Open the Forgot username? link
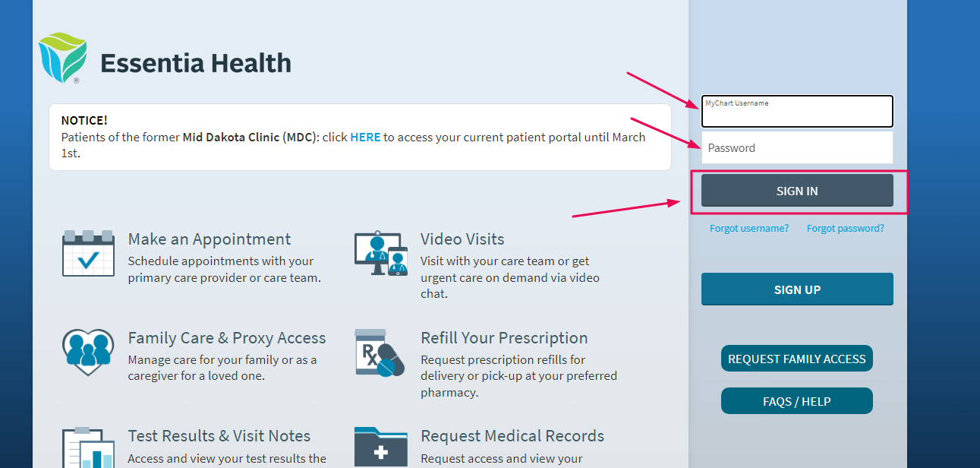The image size is (980, 468). click(749, 228)
